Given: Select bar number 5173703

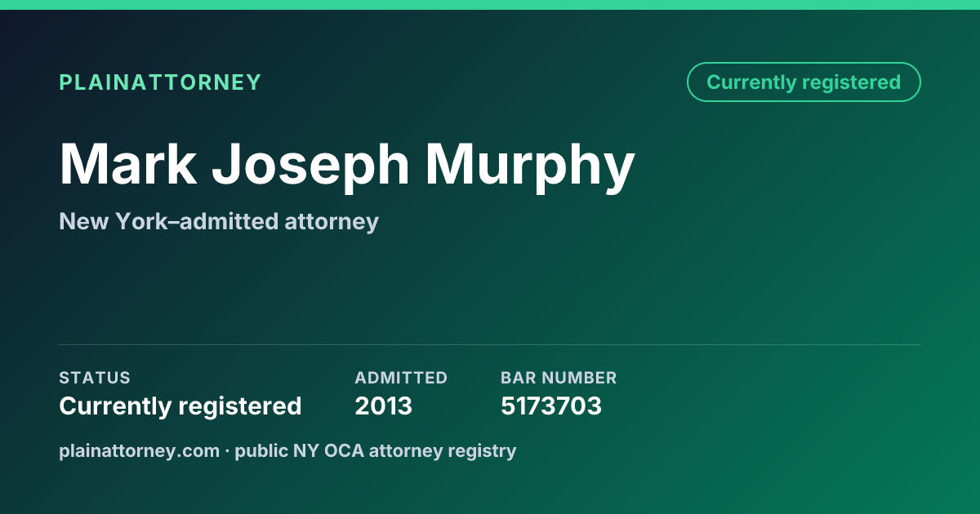Looking at the screenshot, I should coord(551,405).
